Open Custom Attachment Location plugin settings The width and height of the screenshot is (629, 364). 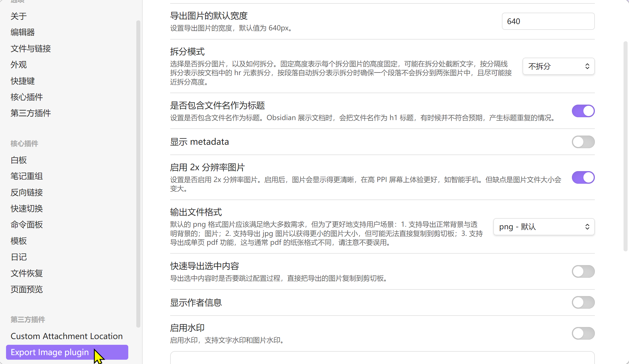click(x=67, y=336)
